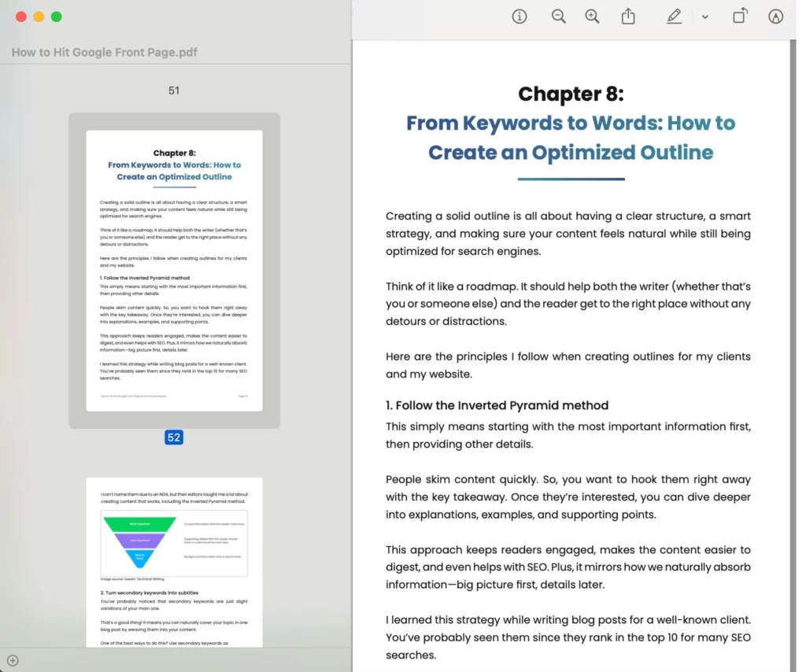Viewport: 806px width, 672px height.
Task: Enter full screen with the green button
Action: [x=54, y=14]
